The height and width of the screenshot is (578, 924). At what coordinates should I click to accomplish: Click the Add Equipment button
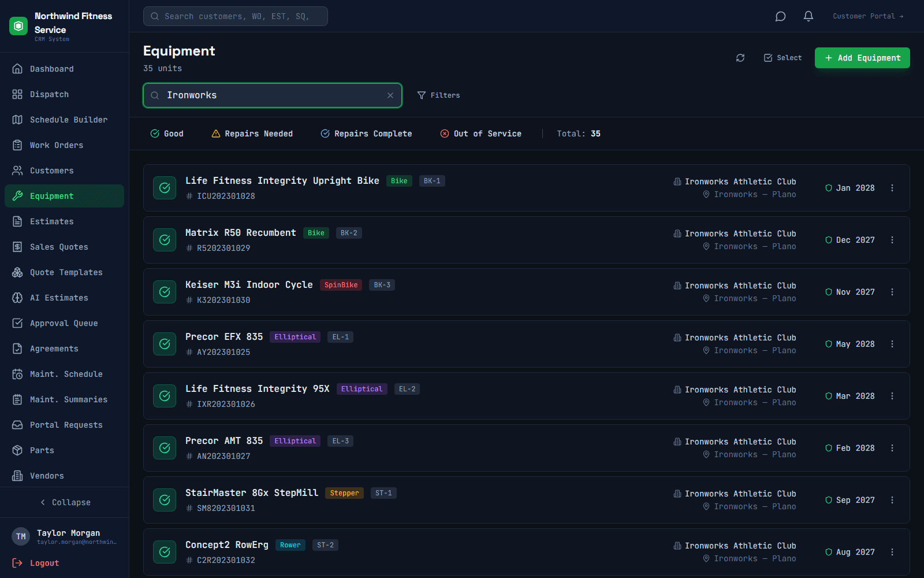pyautogui.click(x=862, y=58)
